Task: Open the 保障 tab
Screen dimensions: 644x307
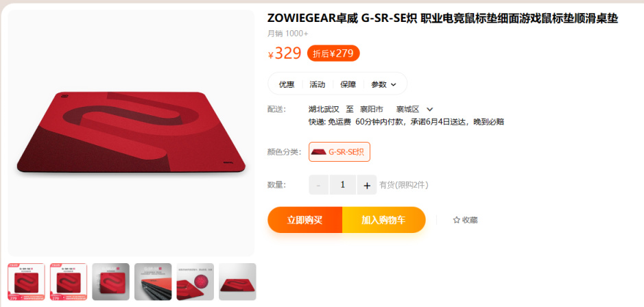Action: point(348,84)
